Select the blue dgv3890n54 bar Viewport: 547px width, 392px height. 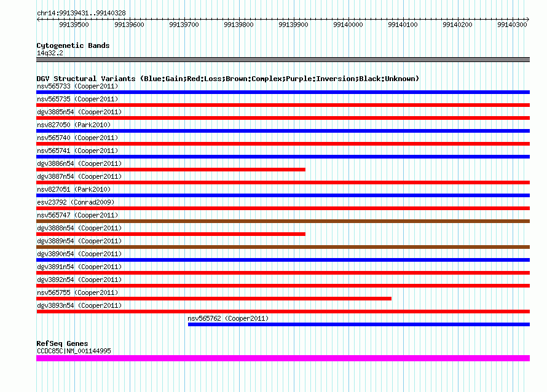tap(283, 260)
